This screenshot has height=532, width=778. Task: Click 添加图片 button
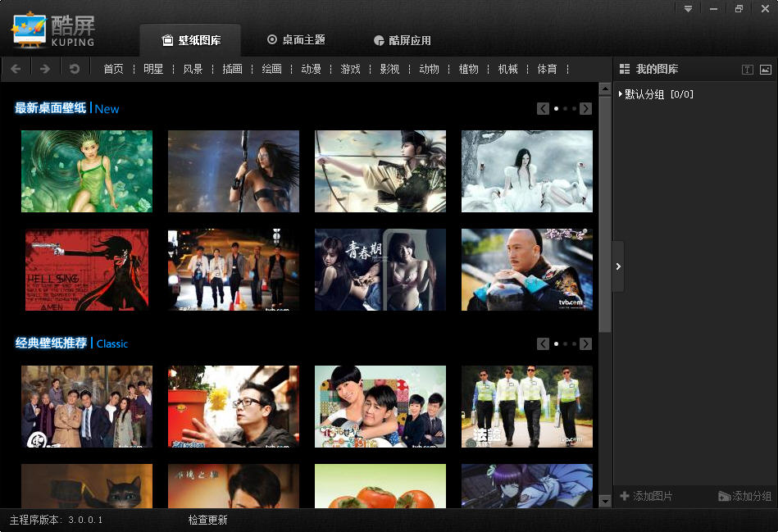(x=646, y=496)
